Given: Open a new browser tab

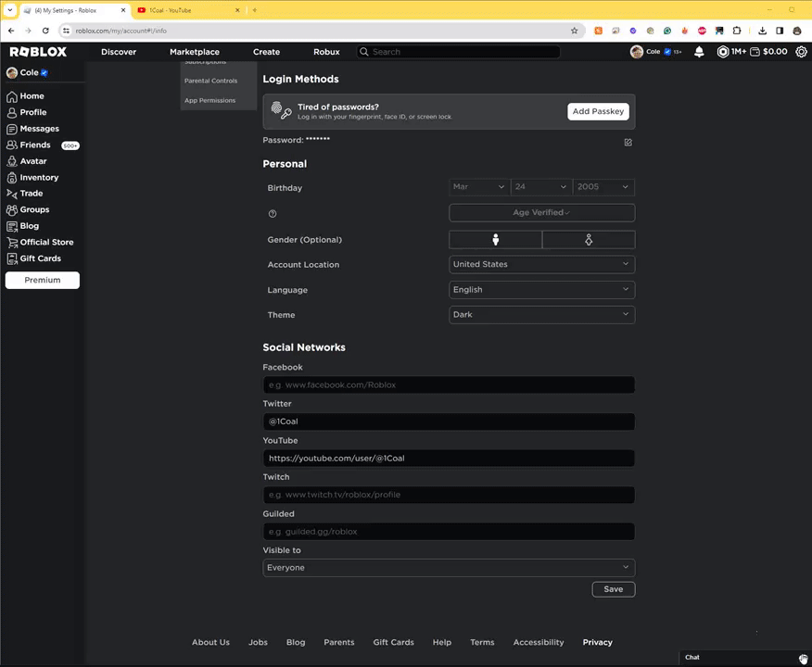Looking at the screenshot, I should pyautogui.click(x=254, y=10).
